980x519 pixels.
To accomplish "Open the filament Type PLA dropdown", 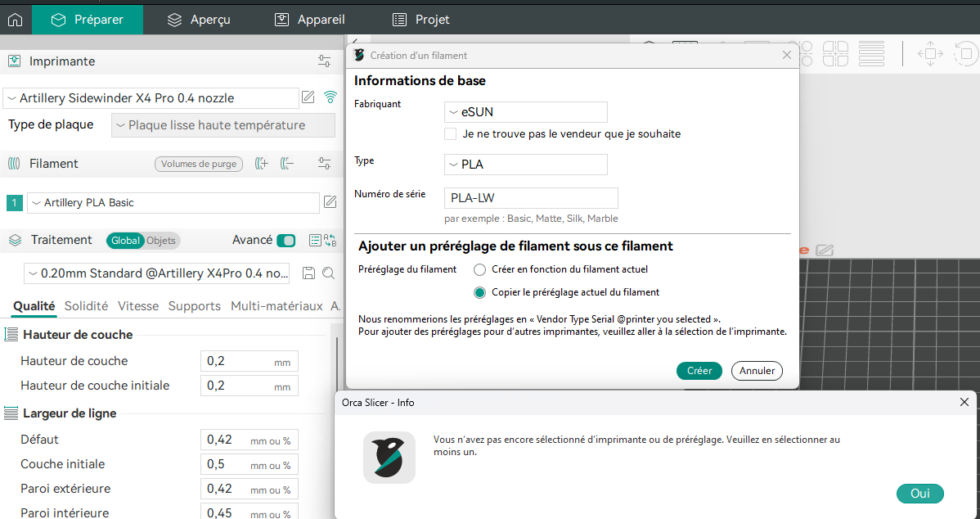I will [525, 165].
